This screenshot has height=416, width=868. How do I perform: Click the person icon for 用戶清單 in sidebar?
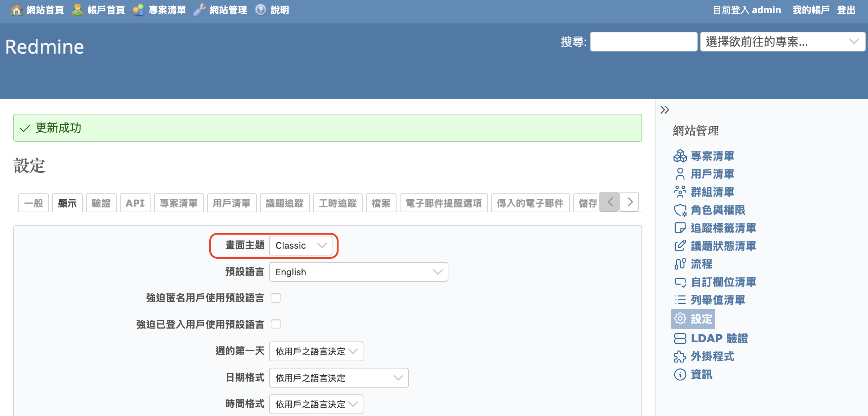tap(680, 174)
